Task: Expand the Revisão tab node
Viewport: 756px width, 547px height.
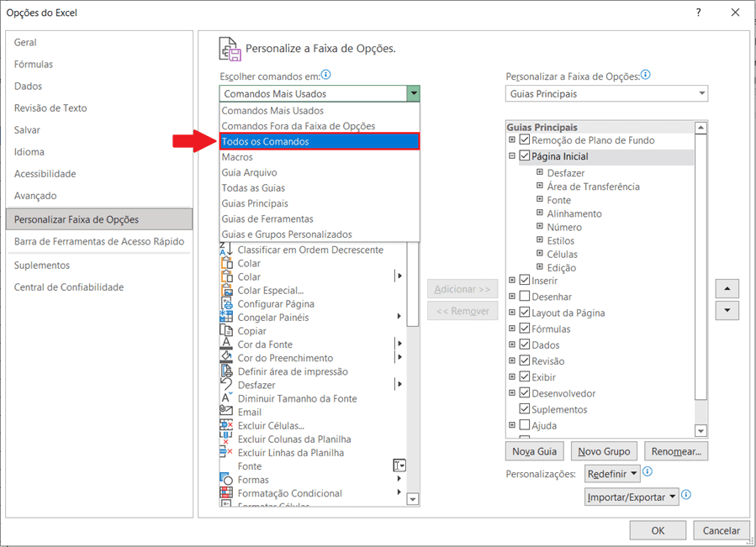Action: [512, 360]
